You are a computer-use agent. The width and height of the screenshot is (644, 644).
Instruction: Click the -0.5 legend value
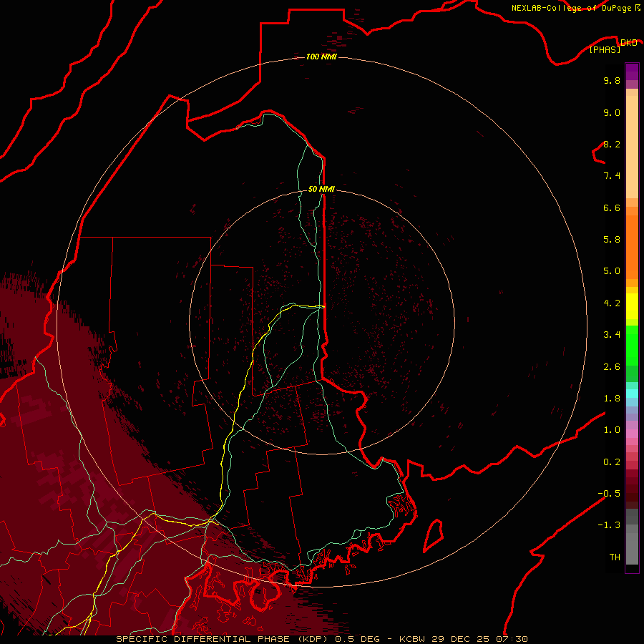[609, 493]
